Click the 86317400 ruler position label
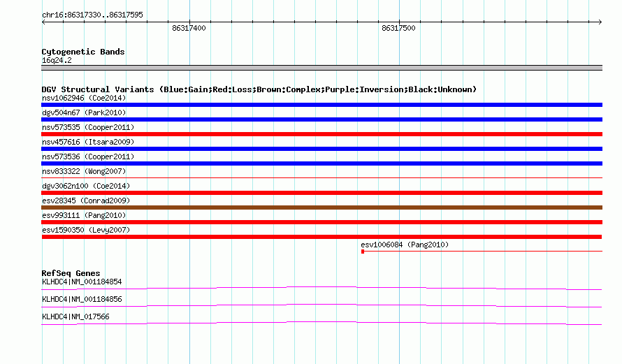The image size is (622, 364). 189,28
